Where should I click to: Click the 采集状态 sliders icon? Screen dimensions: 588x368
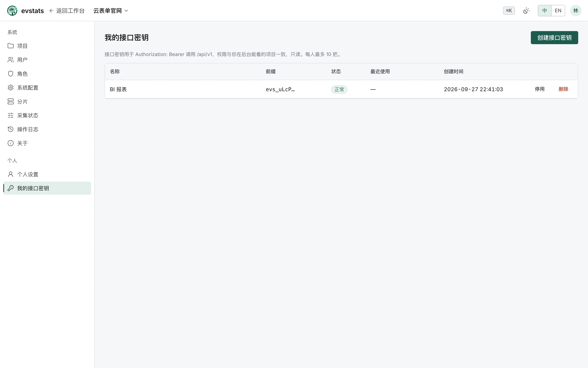click(x=10, y=115)
